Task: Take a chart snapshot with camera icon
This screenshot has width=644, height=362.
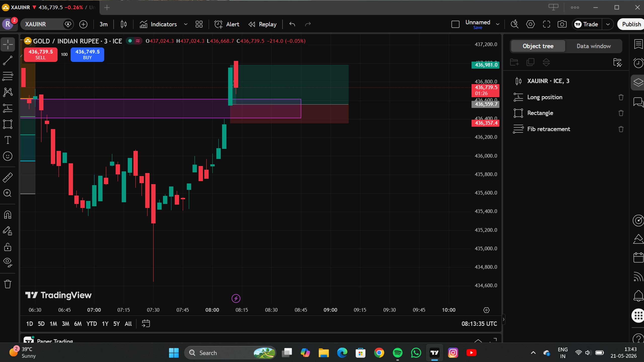Action: coord(562,24)
